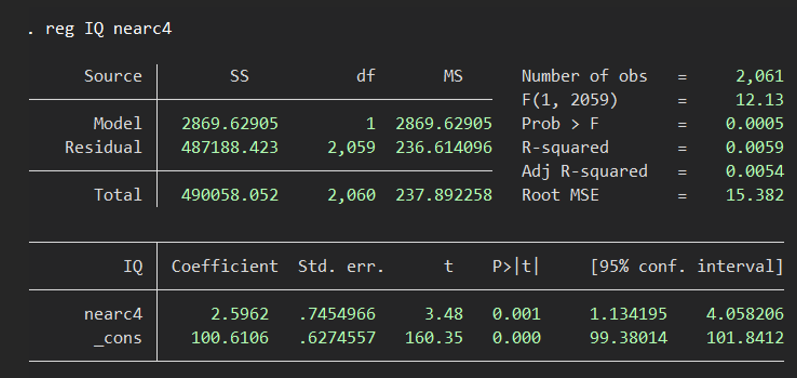Select the 'nearc4' variable row label
The height and width of the screenshot is (378, 797).
click(x=113, y=314)
